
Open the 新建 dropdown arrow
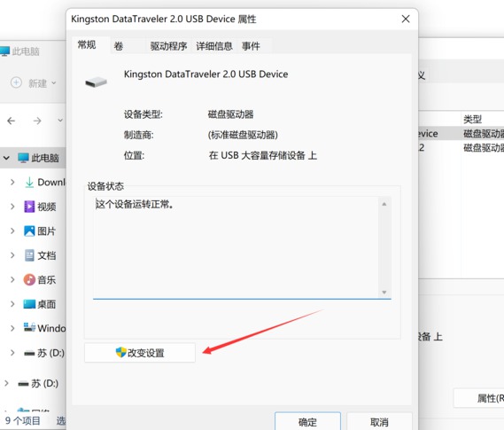54,83
